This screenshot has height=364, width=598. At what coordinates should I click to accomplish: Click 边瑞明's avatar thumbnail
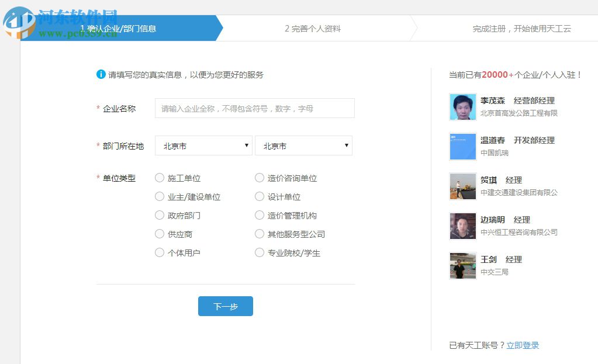[x=462, y=226]
